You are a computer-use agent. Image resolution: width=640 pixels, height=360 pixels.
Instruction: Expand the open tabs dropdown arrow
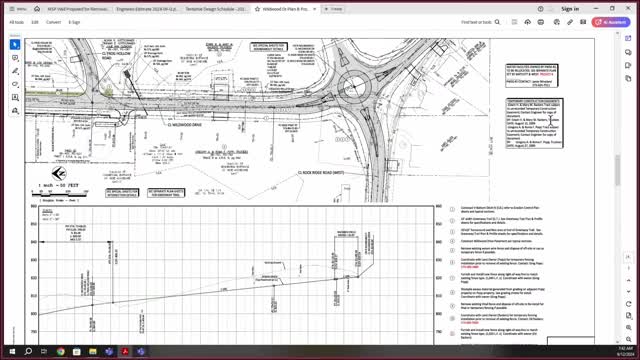315,9
